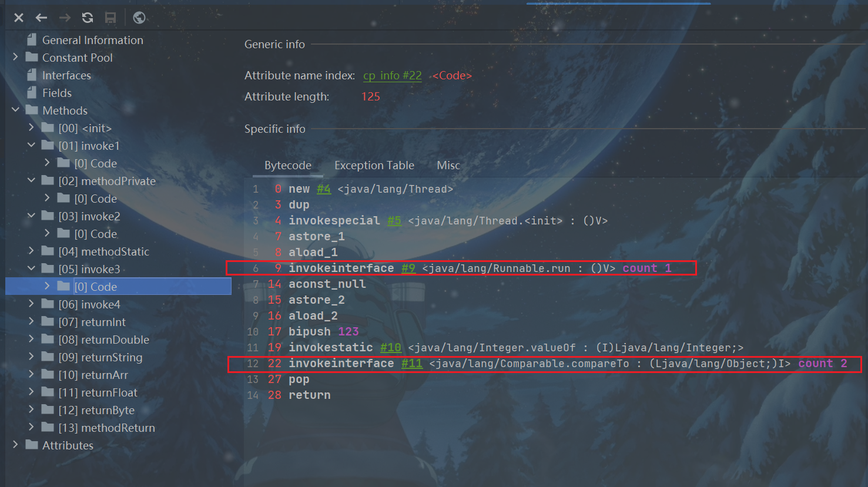Image resolution: width=868 pixels, height=487 pixels.
Task: Click the reload refresh toolbar icon
Action: (88, 18)
